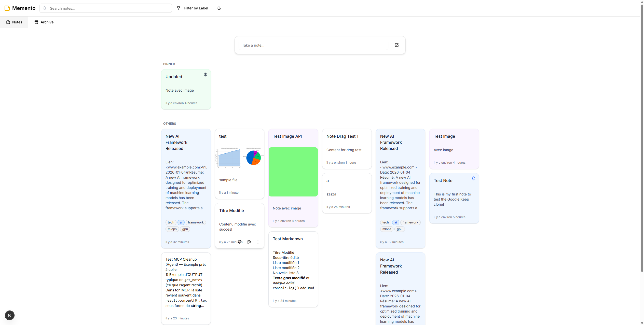Click the page vertical scrollbar
Screen dimensions: 644x325
pos(642,137)
